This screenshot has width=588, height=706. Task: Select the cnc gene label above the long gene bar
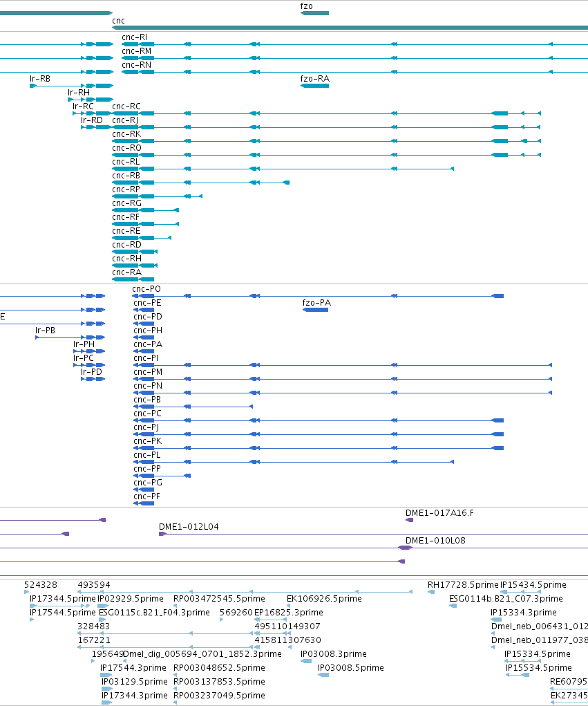tap(118, 21)
